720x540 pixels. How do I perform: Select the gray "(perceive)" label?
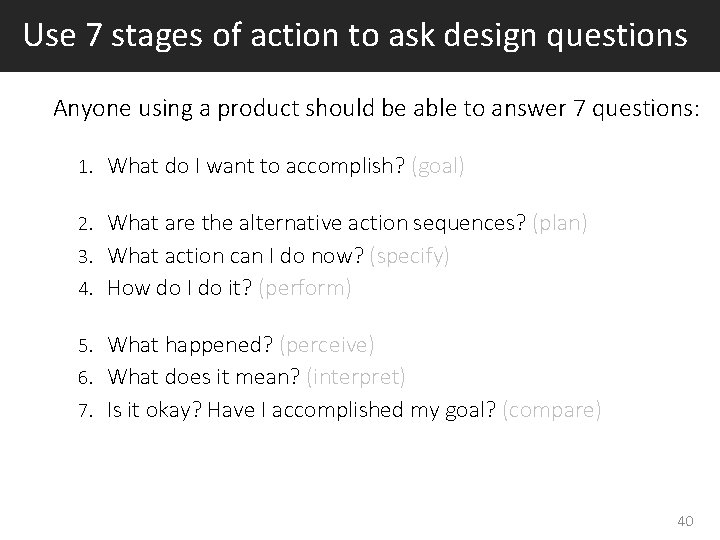328,346
